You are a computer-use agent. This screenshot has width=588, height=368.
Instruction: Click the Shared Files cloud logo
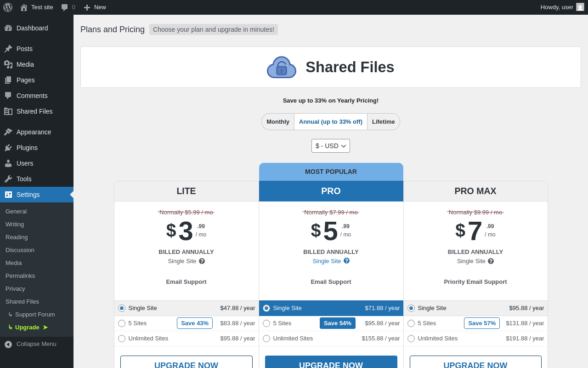coord(282,67)
